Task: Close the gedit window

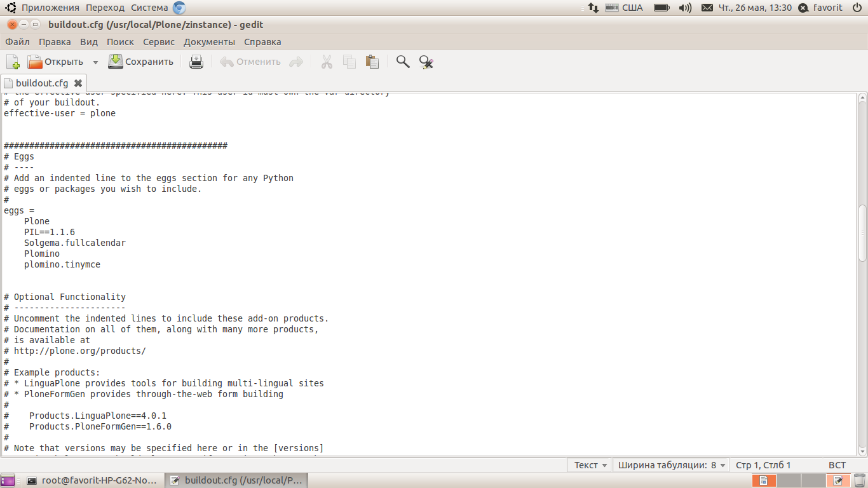Action: (12, 25)
